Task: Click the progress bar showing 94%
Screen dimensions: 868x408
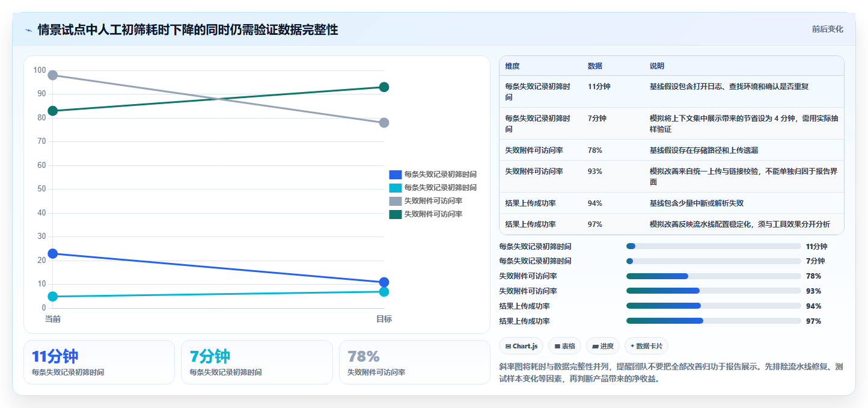Action: pyautogui.click(x=714, y=306)
